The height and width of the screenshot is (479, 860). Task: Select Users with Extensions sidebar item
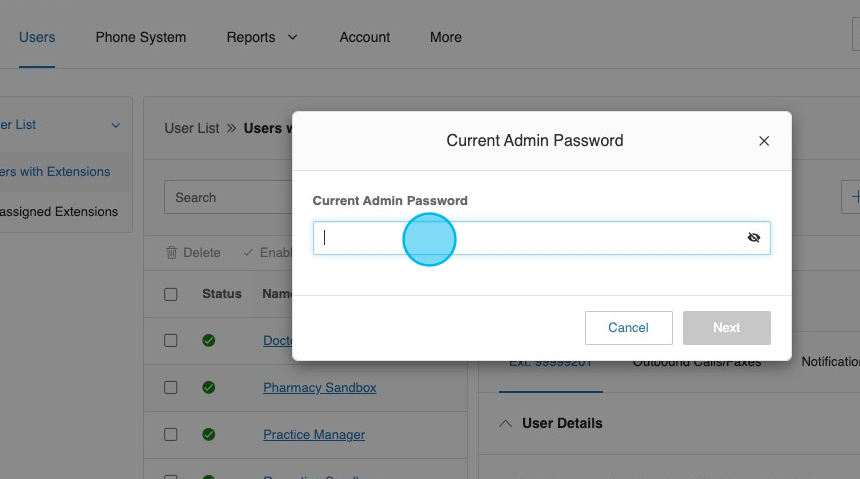(x=55, y=172)
